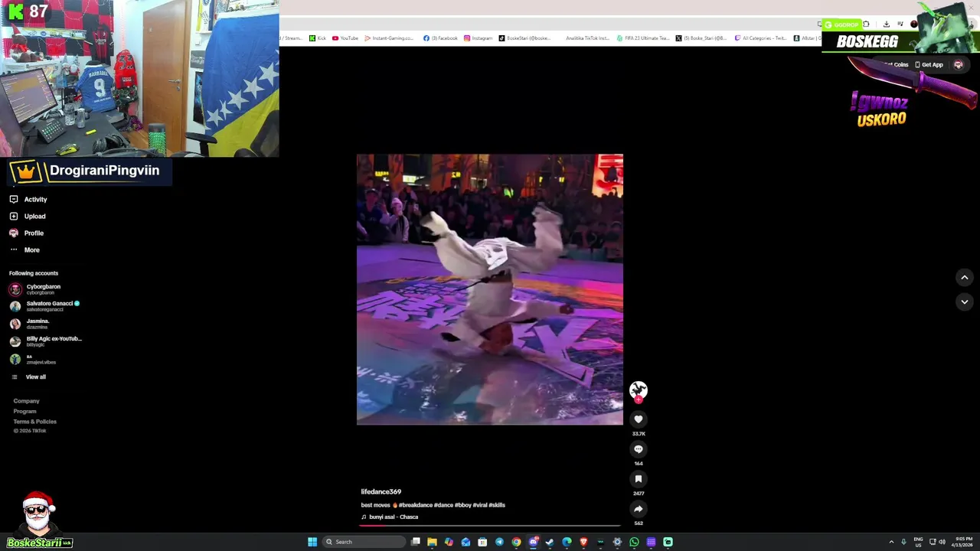Open Cyborgbaron following account

pos(35,289)
